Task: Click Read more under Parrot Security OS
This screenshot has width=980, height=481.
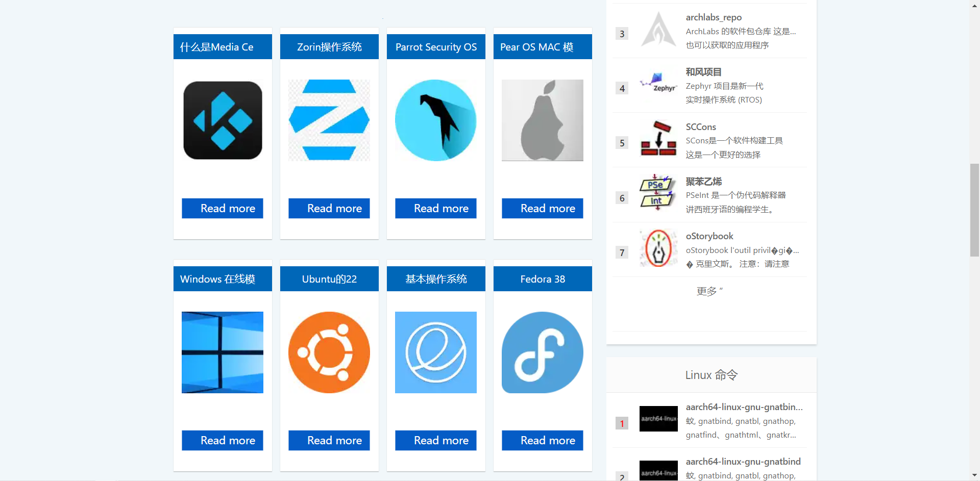Action: [436, 208]
